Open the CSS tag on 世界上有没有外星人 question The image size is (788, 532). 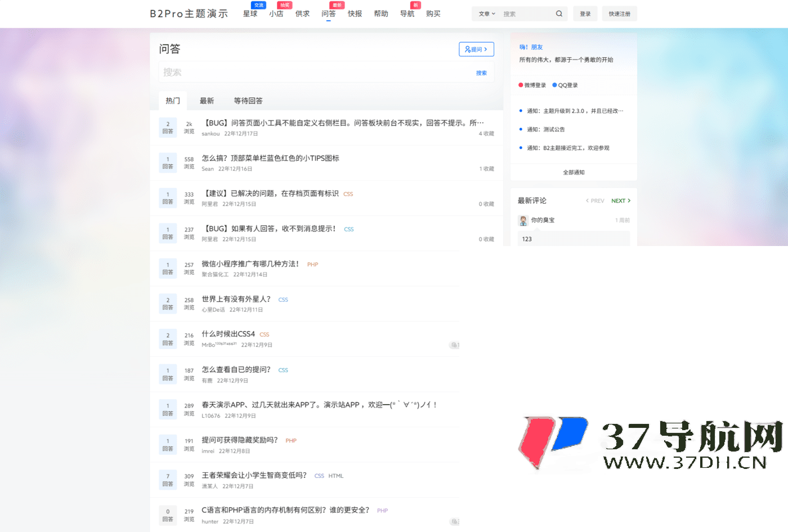(x=283, y=299)
